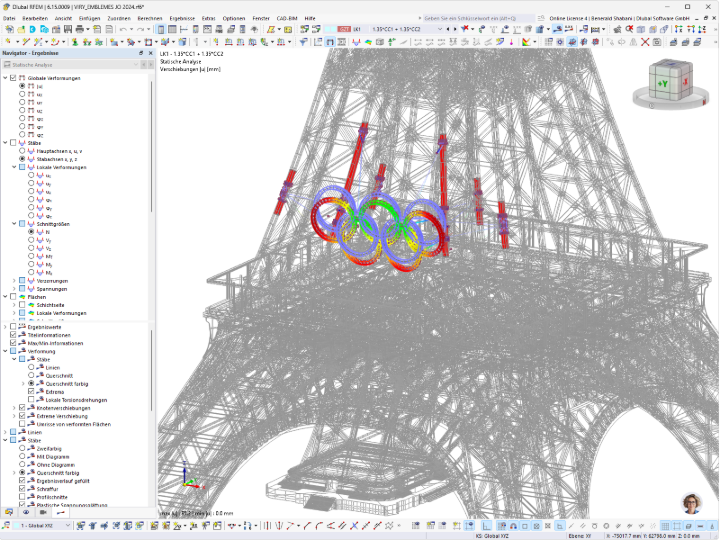Open the Navigator Views camera tab
The image size is (720, 540).
pyautogui.click(x=43, y=512)
